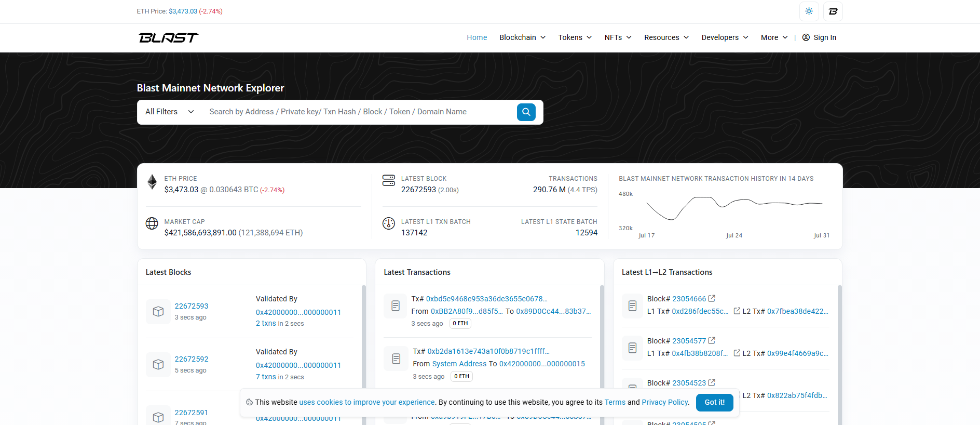This screenshot has height=425, width=980.
Task: Click the 14-day transaction history chart
Action: tap(724, 213)
